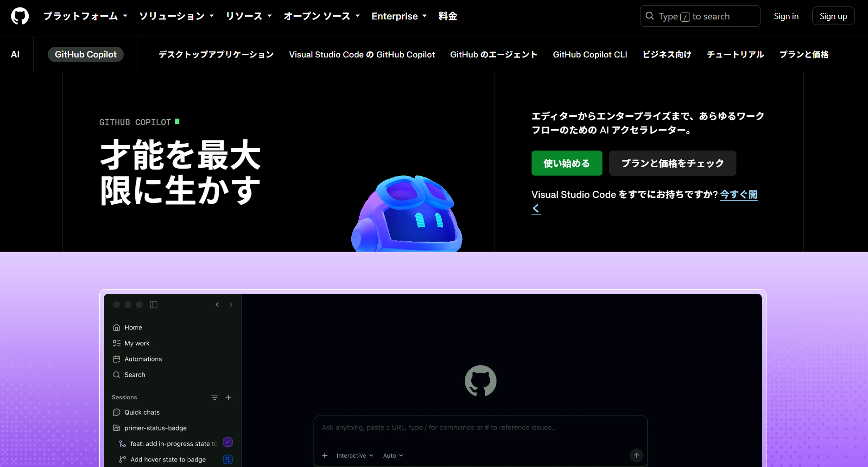Add a new session with plus icon
The image size is (868, 467).
pyautogui.click(x=228, y=398)
